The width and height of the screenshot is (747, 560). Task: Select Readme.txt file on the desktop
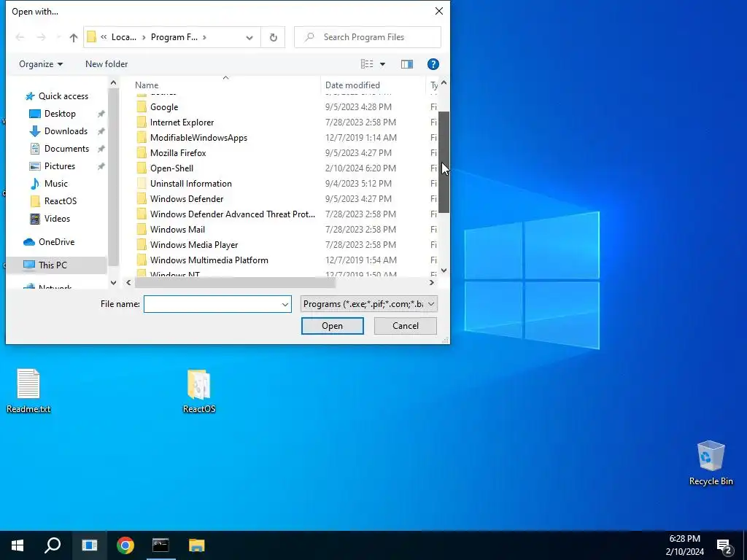pyautogui.click(x=28, y=391)
